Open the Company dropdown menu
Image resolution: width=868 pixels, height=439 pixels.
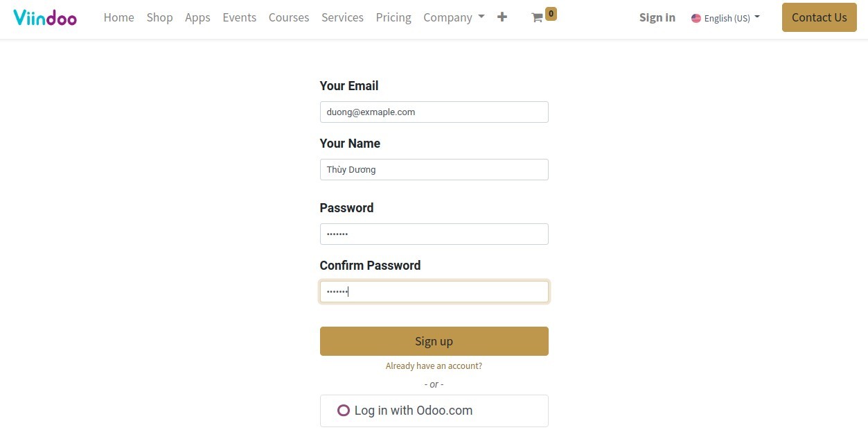point(454,17)
